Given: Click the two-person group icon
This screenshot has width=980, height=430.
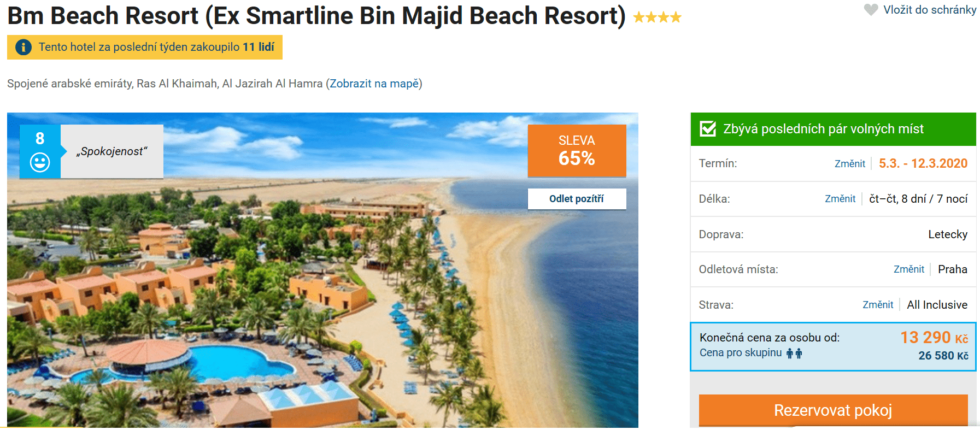Looking at the screenshot, I should coord(794,354).
